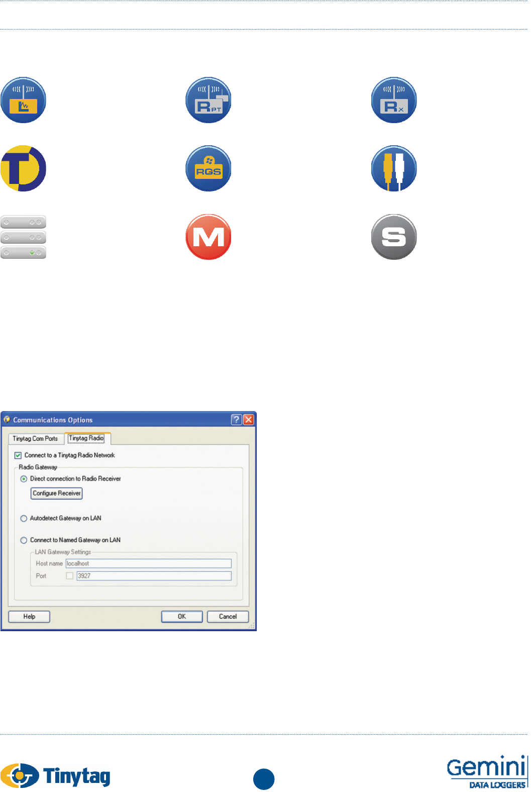Screen dimensions: 532x792
Task: Select the Tinytag Radio tab
Action: coord(87,438)
